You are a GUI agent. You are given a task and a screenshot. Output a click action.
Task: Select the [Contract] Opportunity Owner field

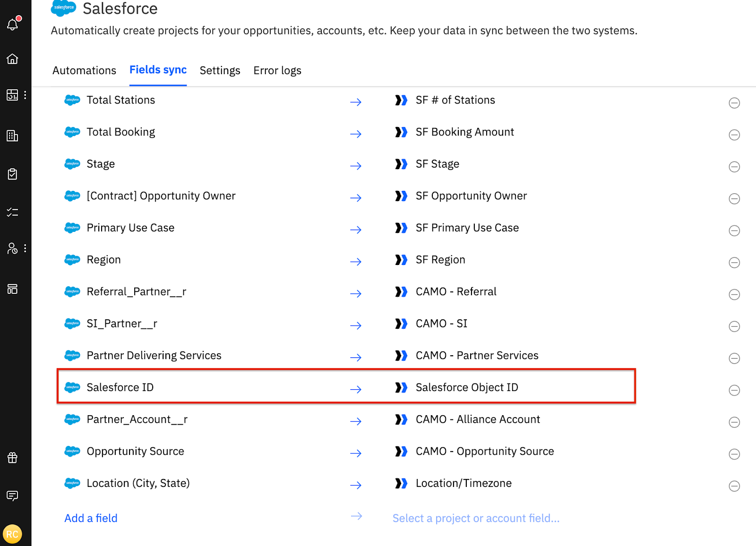tap(161, 196)
